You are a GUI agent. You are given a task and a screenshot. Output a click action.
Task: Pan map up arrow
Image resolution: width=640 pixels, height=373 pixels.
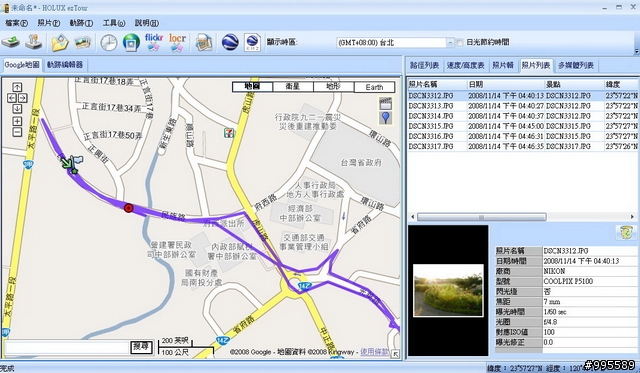pyautogui.click(x=17, y=87)
